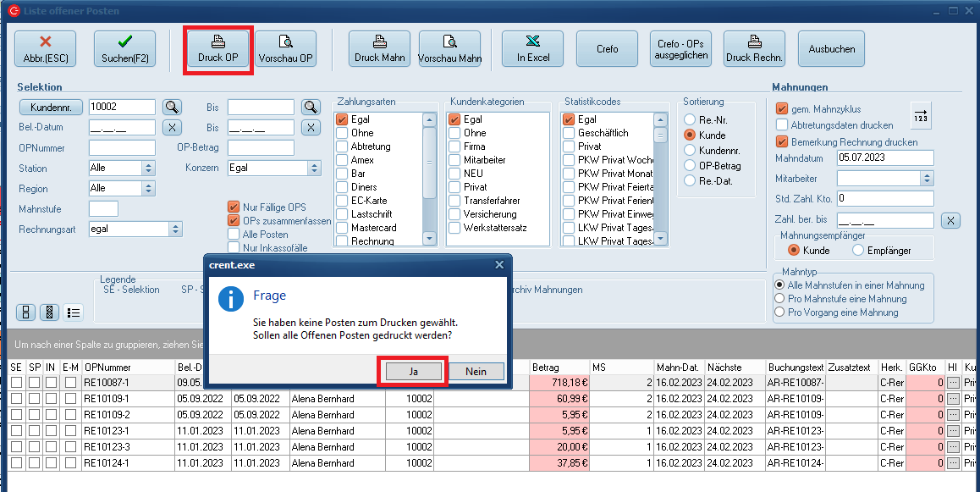Click the bulleted list view icon

click(74, 312)
